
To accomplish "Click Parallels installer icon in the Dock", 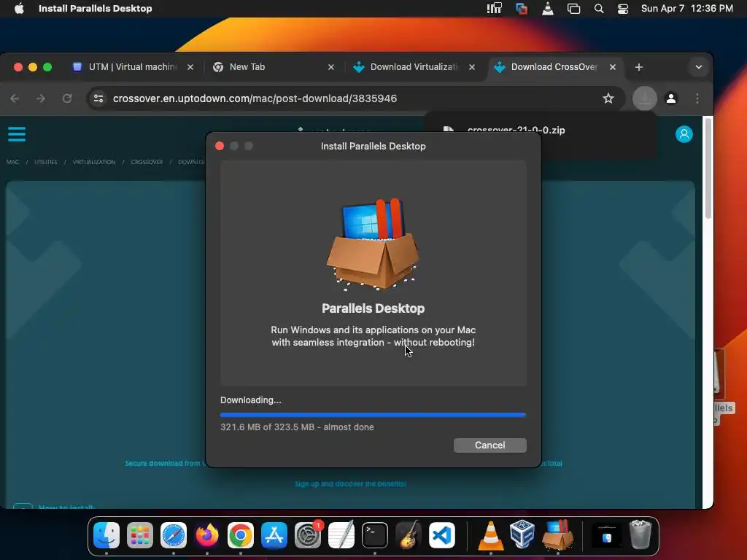I will click(558, 535).
